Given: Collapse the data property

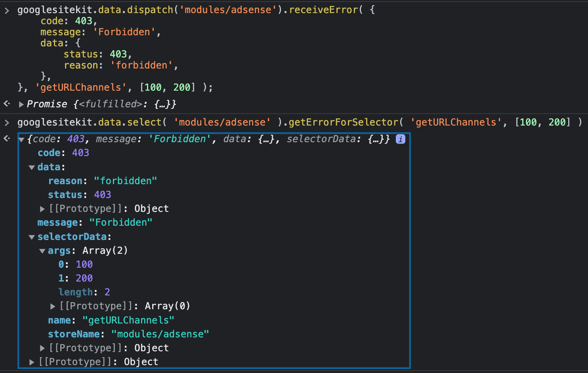Looking at the screenshot, I should [32, 167].
